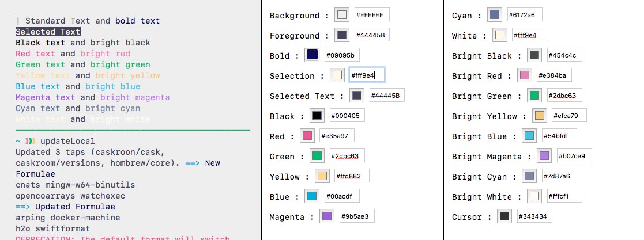Open the Magenta color swatch
644x240 pixels.
pyautogui.click(x=327, y=216)
